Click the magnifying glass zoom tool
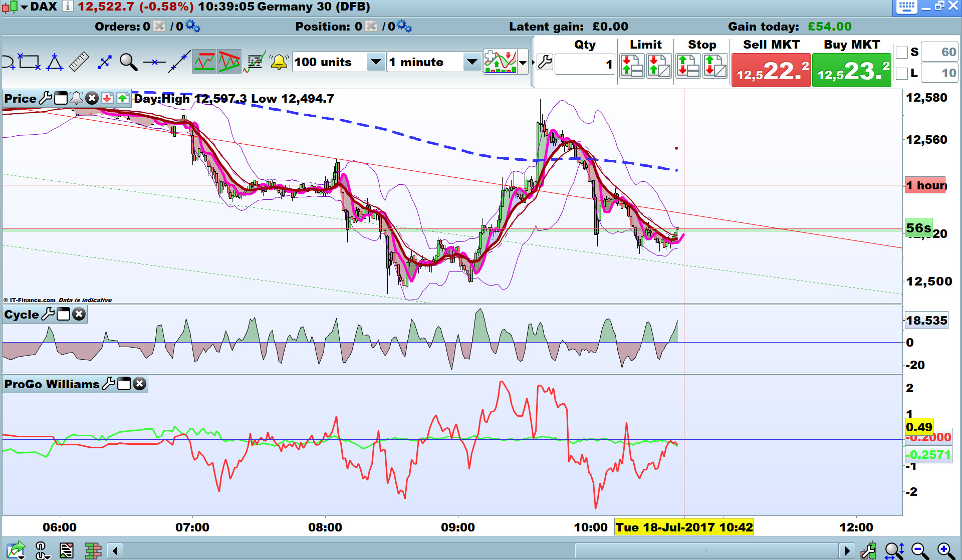Image resolution: width=962 pixels, height=560 pixels. pos(128,62)
